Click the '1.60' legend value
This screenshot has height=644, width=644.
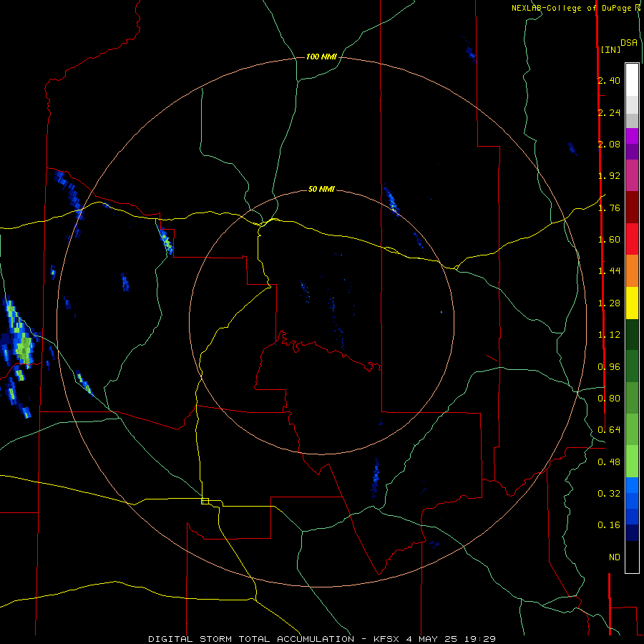pos(609,240)
